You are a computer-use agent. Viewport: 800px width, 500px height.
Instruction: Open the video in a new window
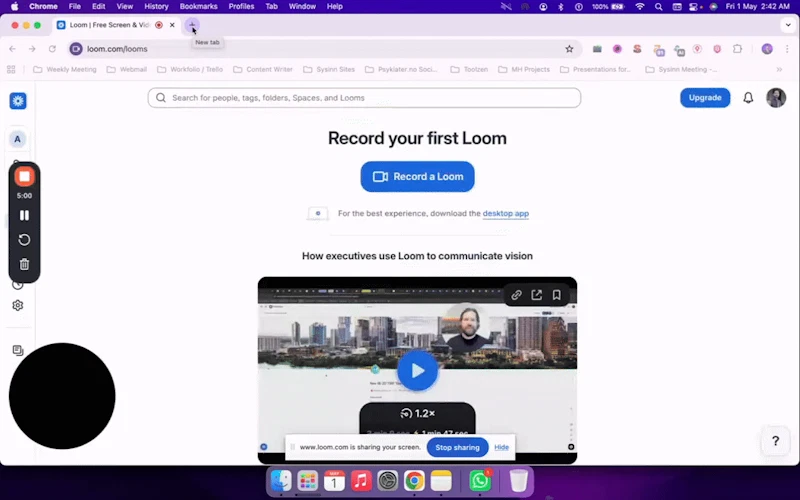pos(536,295)
